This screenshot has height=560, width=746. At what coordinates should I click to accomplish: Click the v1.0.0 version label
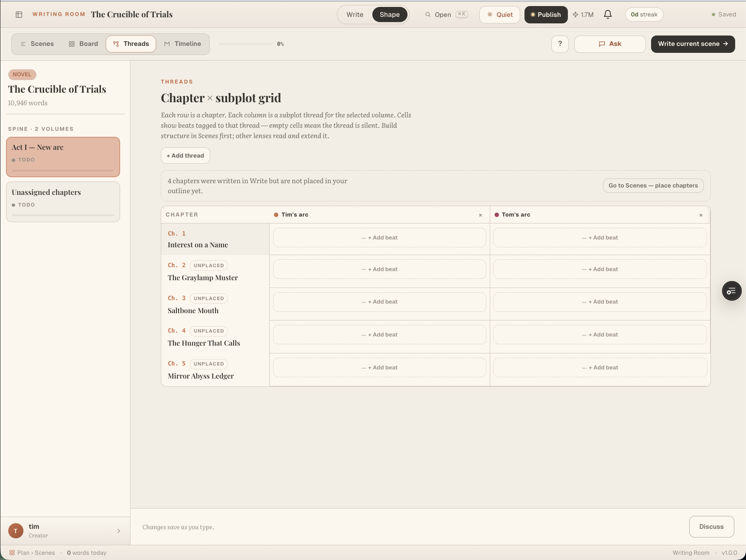coord(729,553)
